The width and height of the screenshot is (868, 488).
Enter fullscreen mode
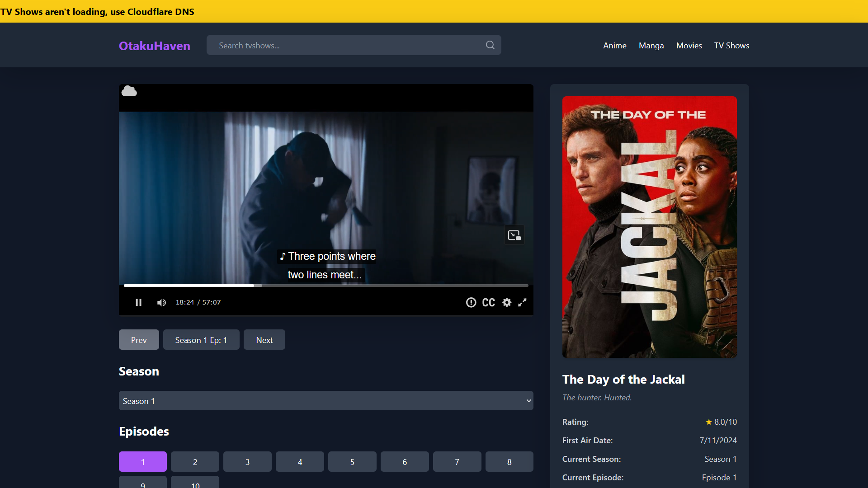coord(522,302)
